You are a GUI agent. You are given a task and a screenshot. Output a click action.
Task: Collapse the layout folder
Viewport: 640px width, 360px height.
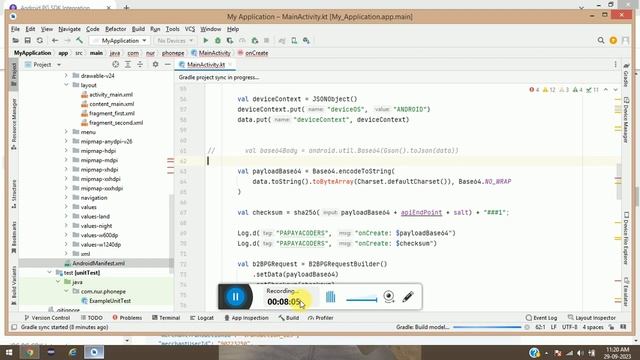(66, 85)
